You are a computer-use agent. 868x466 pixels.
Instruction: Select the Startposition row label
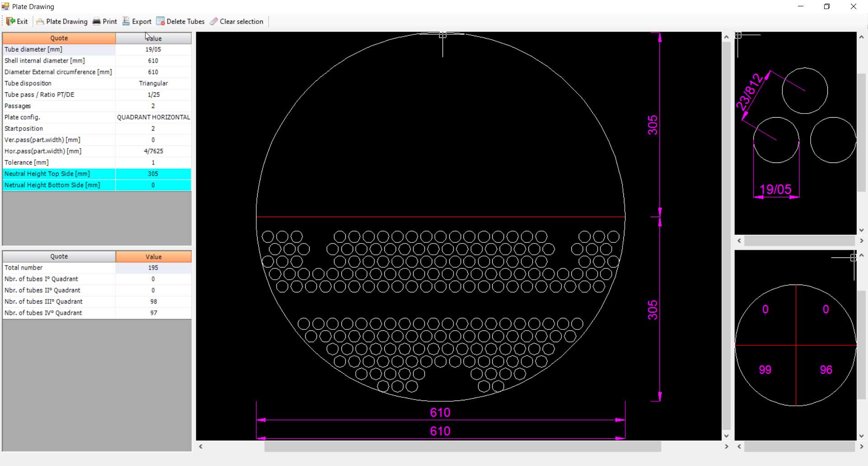click(x=24, y=128)
